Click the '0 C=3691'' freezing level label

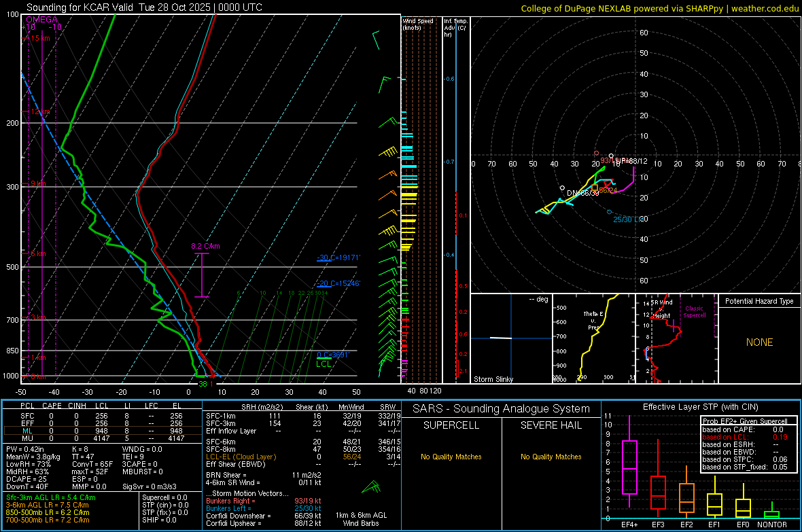[333, 355]
